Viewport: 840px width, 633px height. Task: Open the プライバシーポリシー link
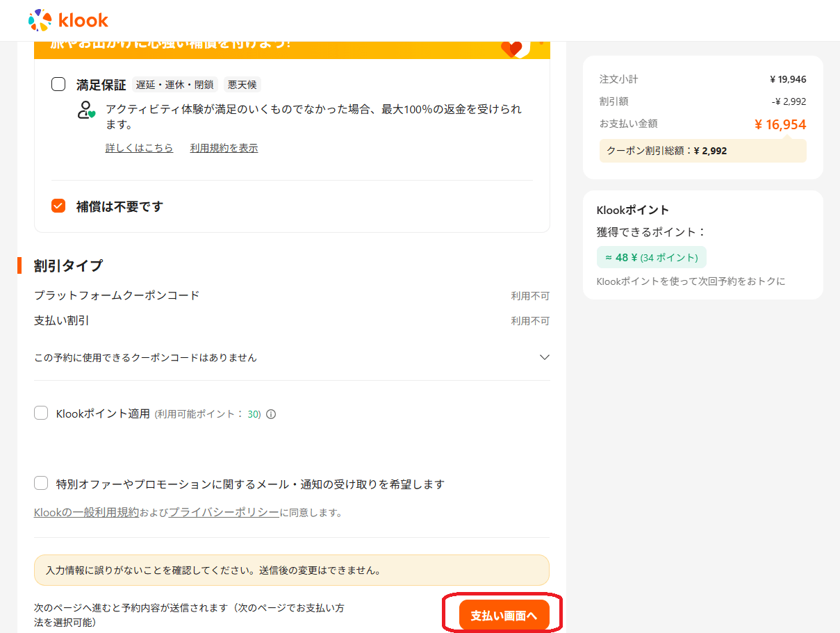[224, 513]
